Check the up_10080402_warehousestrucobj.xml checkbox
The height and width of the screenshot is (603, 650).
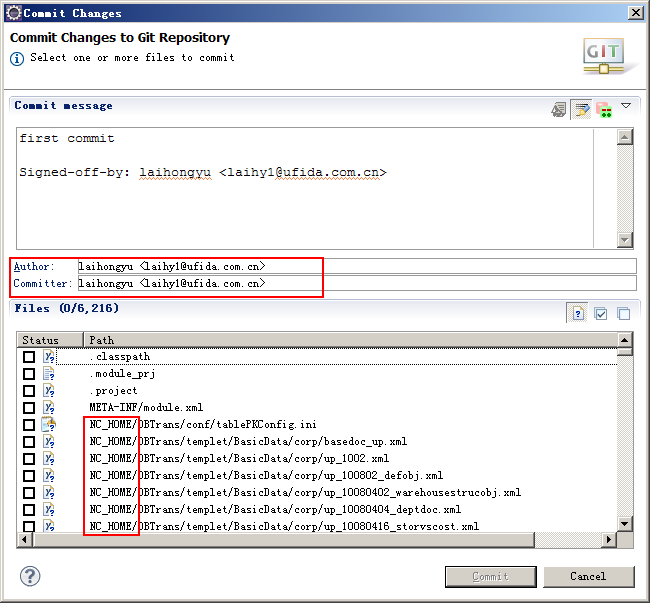point(29,493)
